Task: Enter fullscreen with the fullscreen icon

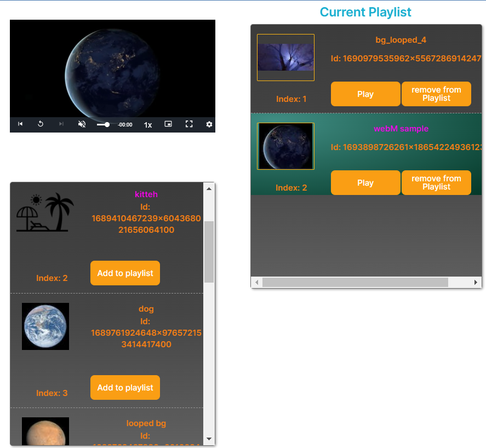Action: coord(189,124)
